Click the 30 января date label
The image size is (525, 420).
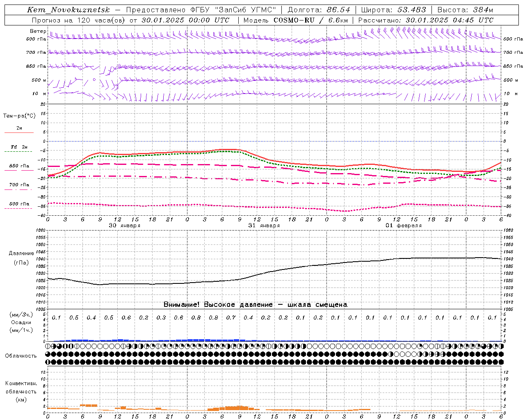click(x=124, y=226)
